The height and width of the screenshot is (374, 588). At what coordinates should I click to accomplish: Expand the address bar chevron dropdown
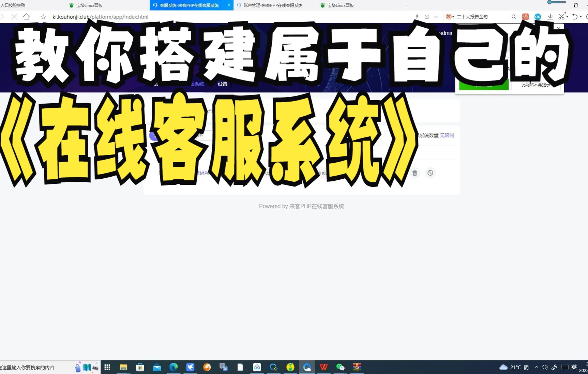pyautogui.click(x=436, y=17)
